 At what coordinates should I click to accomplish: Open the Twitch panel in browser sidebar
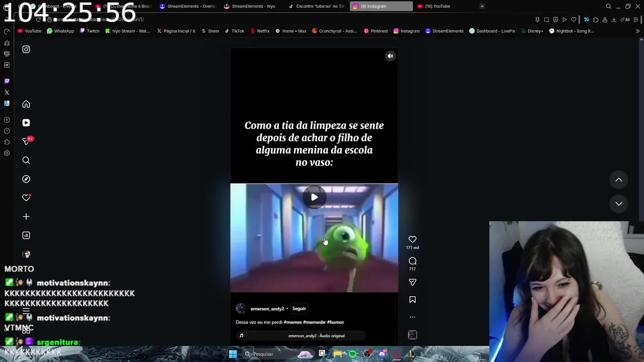point(7,81)
